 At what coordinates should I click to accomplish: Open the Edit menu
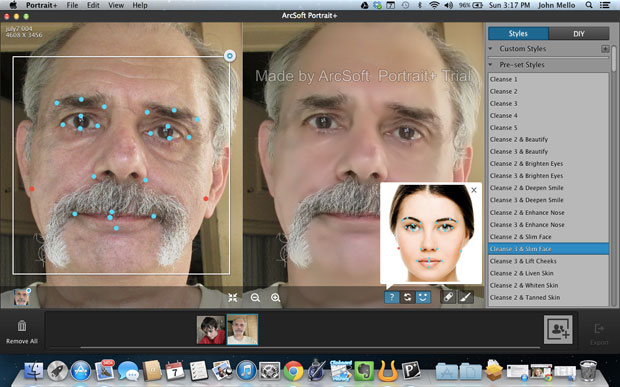[93, 5]
